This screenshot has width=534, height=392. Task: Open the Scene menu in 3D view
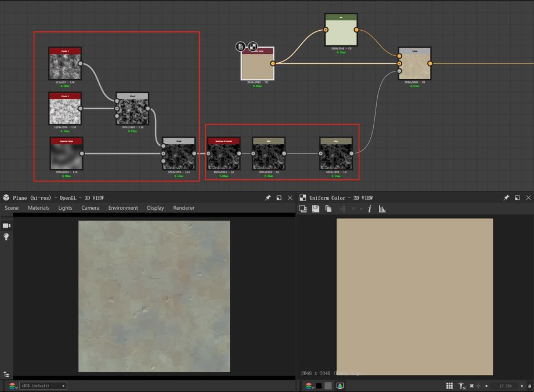(12, 208)
